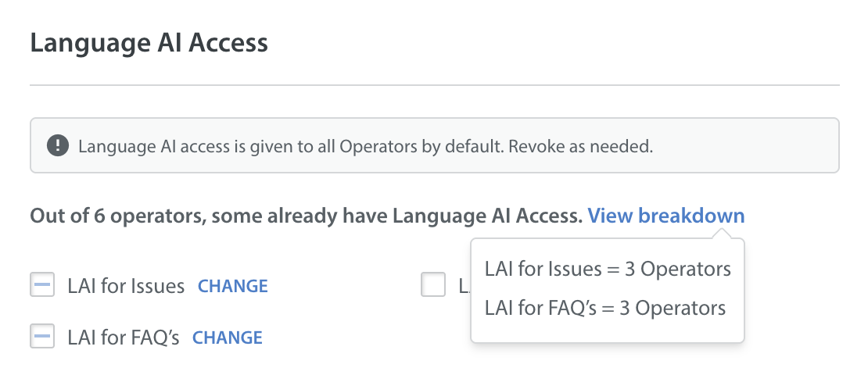Open the View breakdown link

pos(666,216)
